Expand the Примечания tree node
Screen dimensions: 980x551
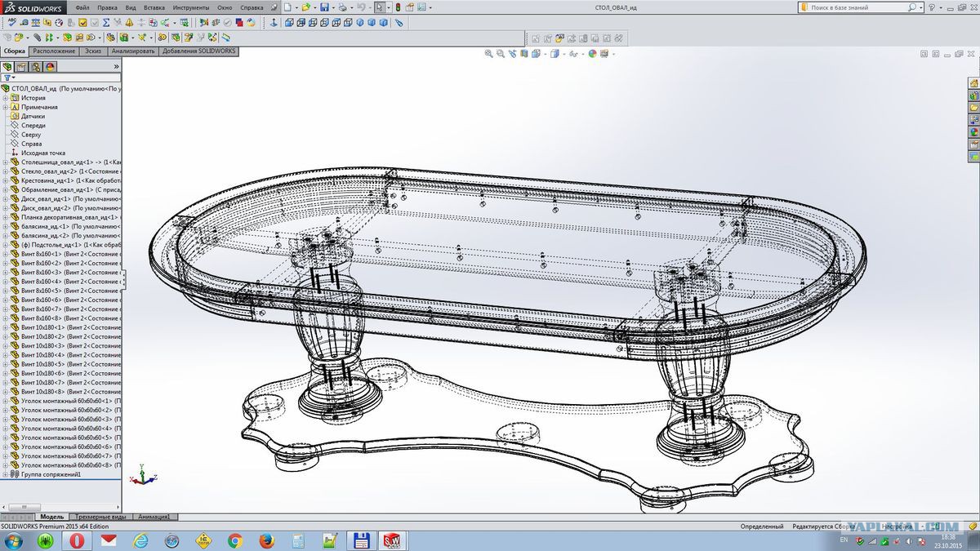pos(5,107)
